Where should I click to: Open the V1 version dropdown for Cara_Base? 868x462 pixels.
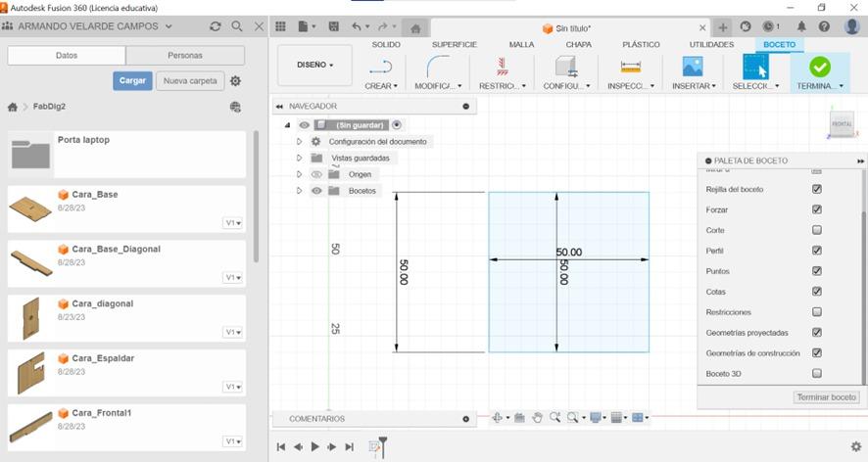click(x=232, y=223)
